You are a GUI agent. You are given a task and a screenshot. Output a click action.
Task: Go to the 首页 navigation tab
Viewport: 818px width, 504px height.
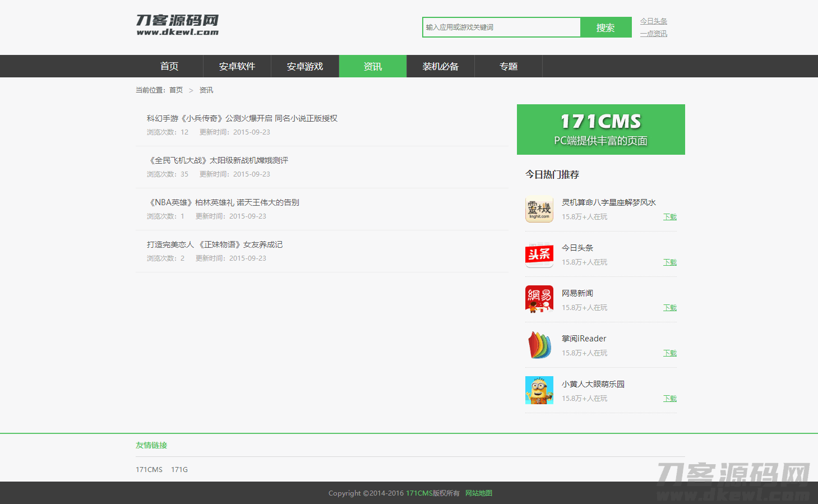tap(169, 66)
